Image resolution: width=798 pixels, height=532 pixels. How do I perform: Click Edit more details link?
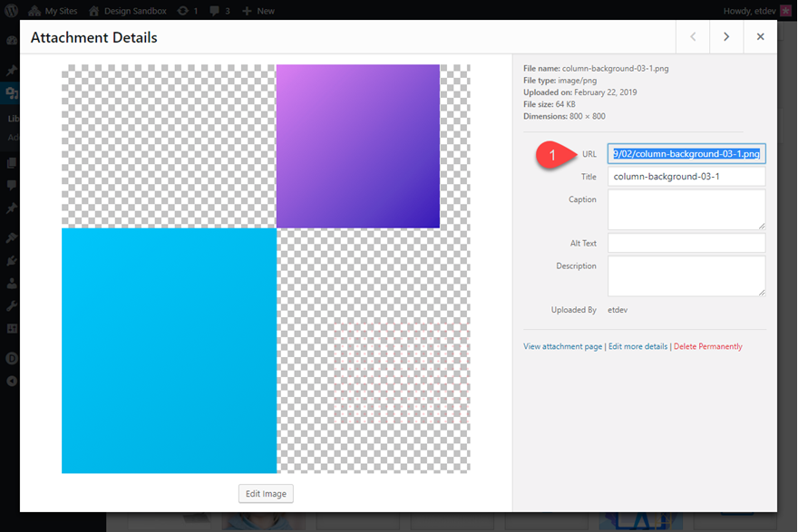(637, 346)
